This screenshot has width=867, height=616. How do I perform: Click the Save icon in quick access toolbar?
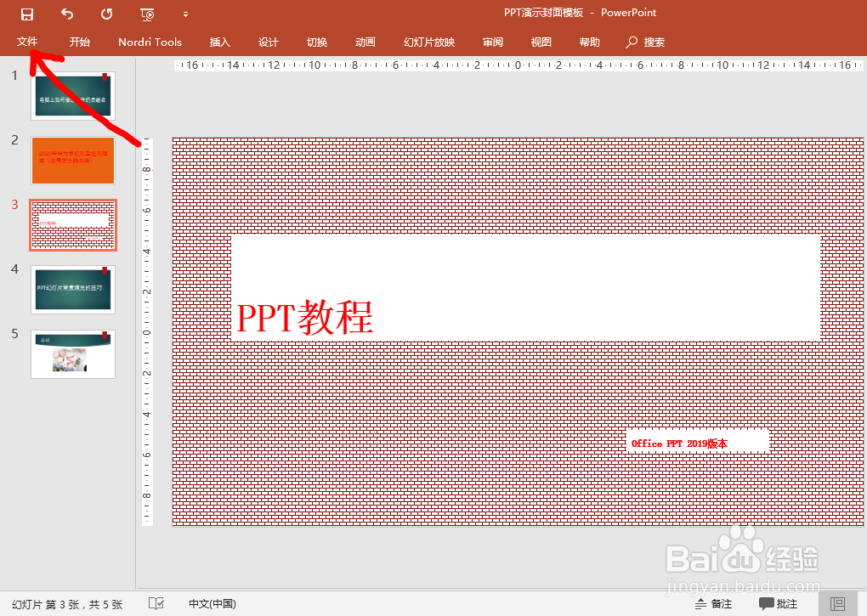pyautogui.click(x=26, y=13)
